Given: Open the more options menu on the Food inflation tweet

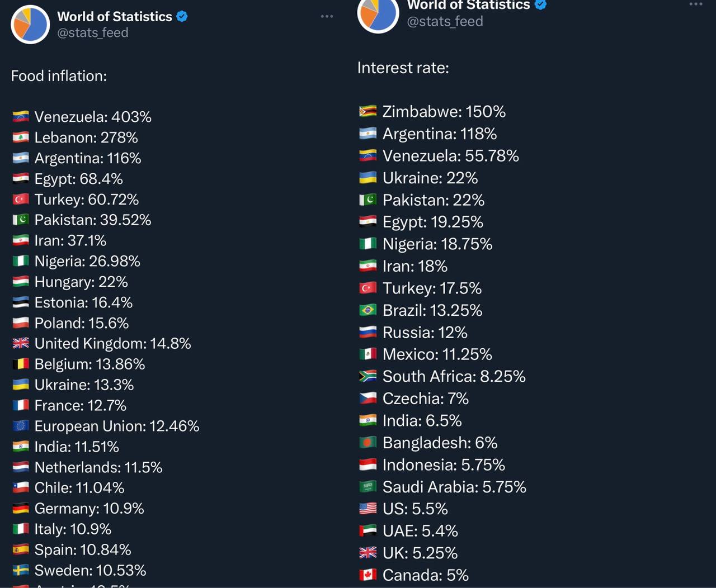Looking at the screenshot, I should pyautogui.click(x=327, y=17).
